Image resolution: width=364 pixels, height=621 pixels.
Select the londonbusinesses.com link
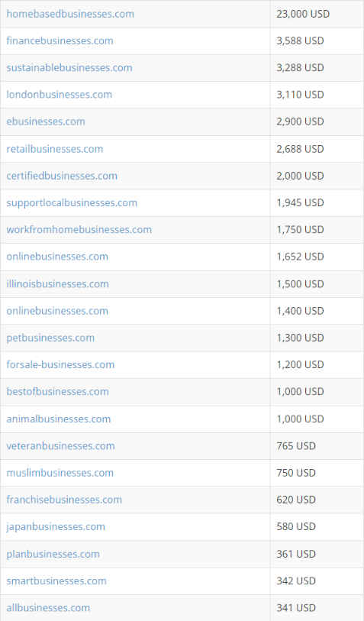click(60, 95)
